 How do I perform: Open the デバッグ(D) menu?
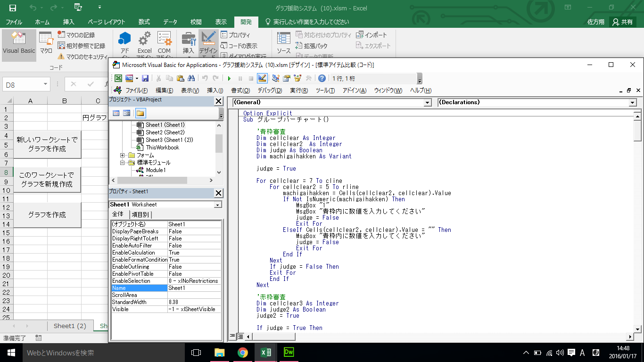click(x=270, y=90)
